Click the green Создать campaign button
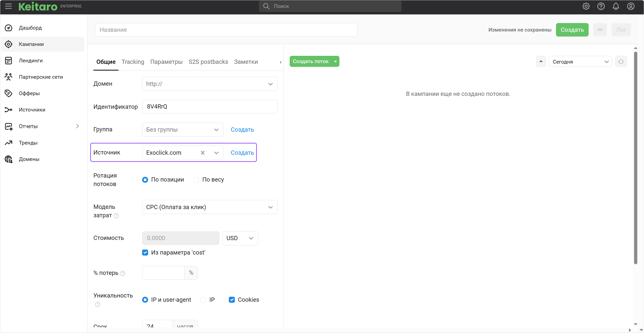 coord(572,30)
